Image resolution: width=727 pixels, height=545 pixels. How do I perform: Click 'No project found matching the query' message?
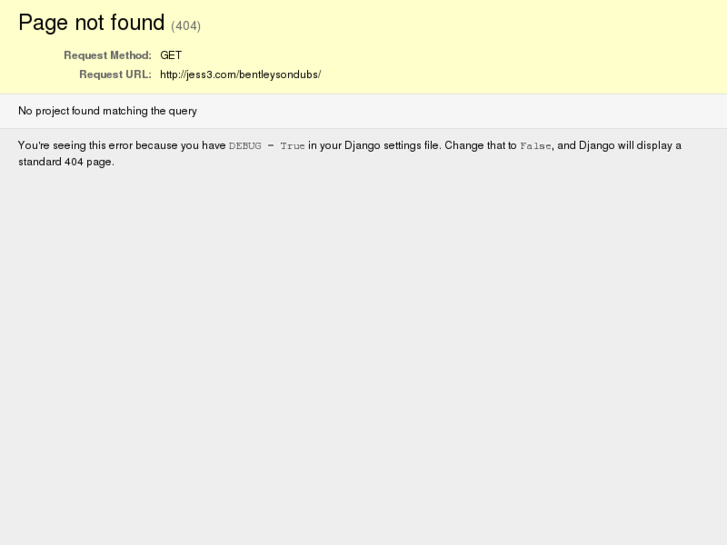click(x=108, y=111)
